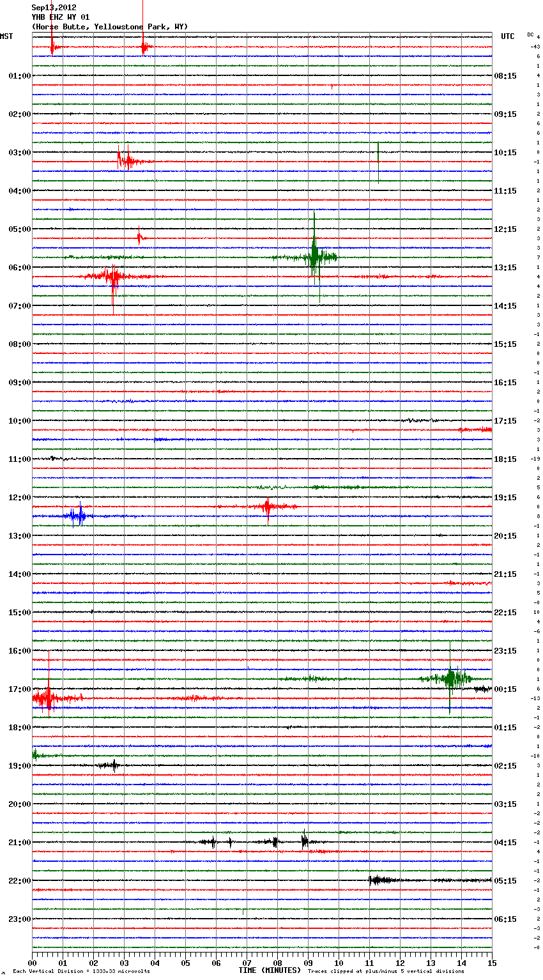Click the '00:15' UTC time label
Screen dimensions: 543x980
(x=505, y=689)
